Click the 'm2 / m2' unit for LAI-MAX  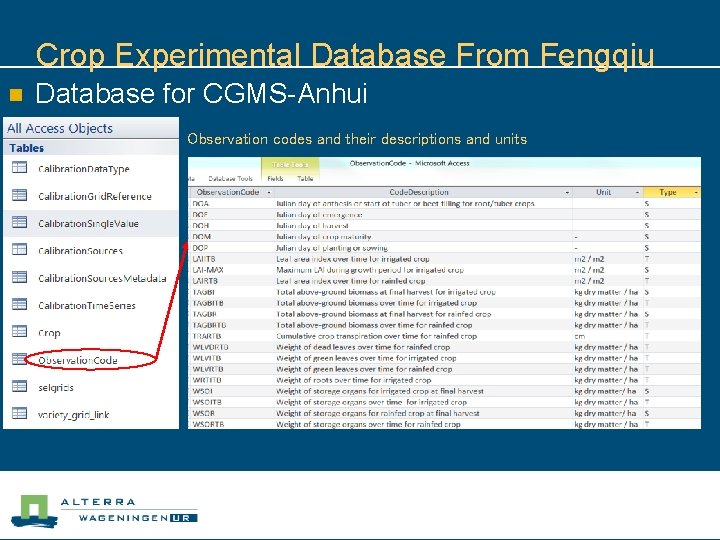coord(589,270)
